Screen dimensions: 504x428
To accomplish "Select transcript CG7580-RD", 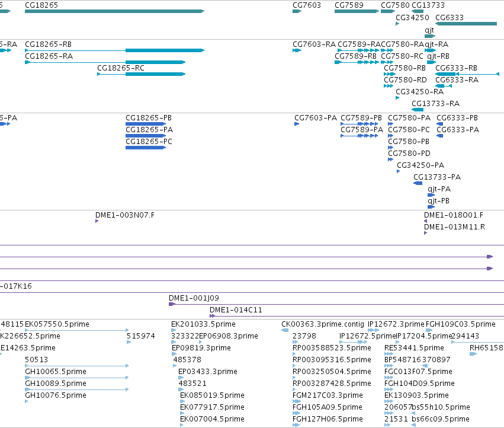I will [x=405, y=80].
